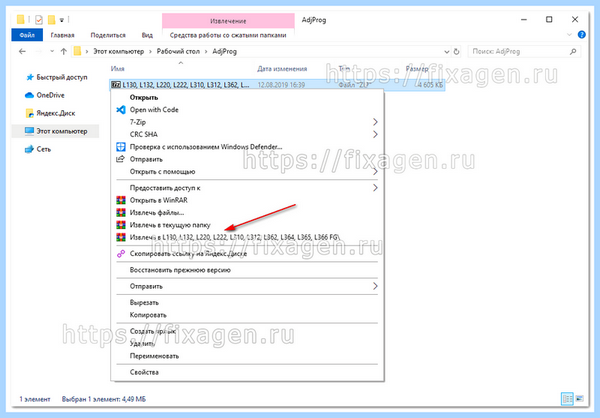Open the Главная ribbon tab
This screenshot has height=418, width=600.
coord(62,35)
